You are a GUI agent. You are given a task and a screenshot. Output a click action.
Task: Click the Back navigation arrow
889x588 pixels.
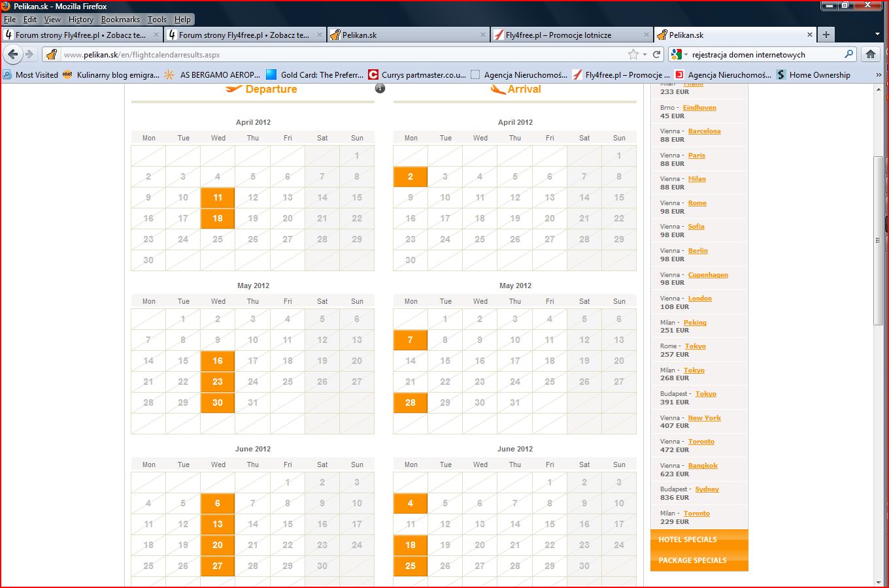[13, 54]
